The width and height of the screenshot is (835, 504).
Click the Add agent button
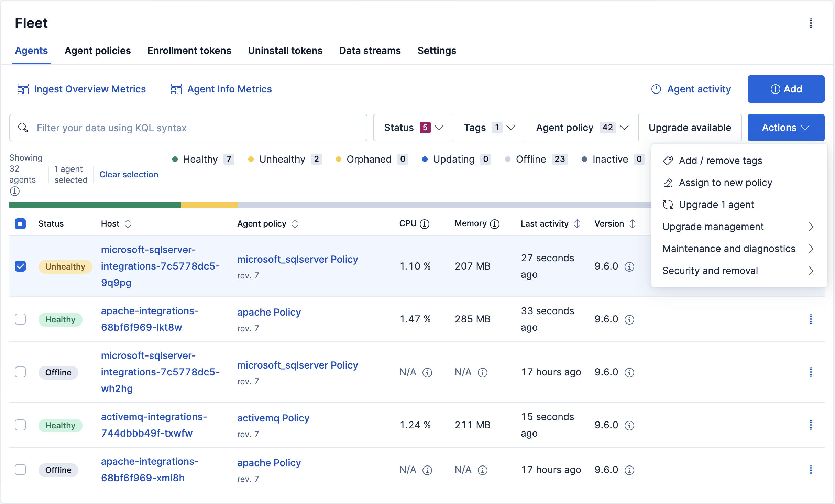pos(786,89)
